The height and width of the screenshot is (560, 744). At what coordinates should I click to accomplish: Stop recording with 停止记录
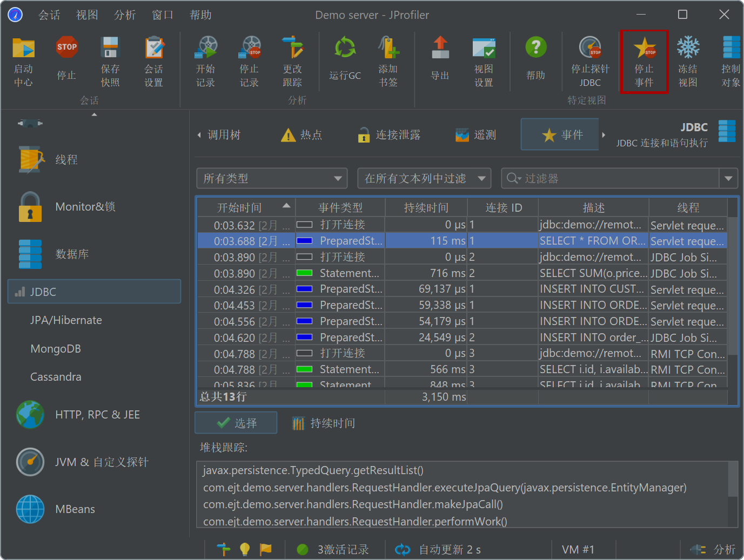(250, 62)
